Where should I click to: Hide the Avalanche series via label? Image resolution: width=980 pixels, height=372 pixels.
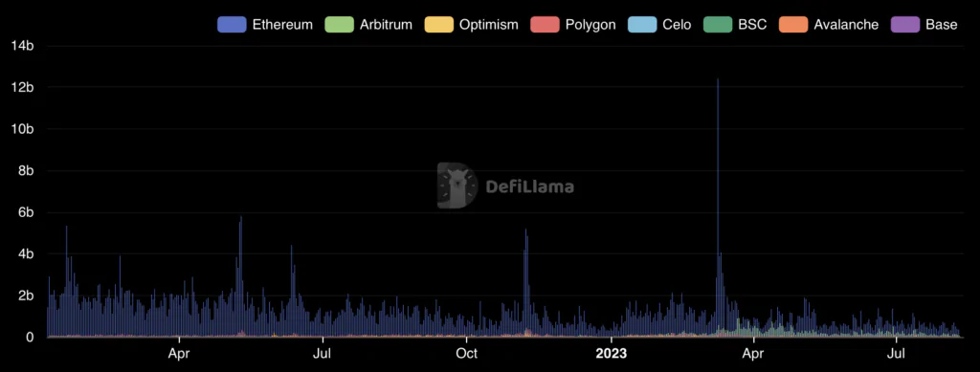pyautogui.click(x=846, y=25)
